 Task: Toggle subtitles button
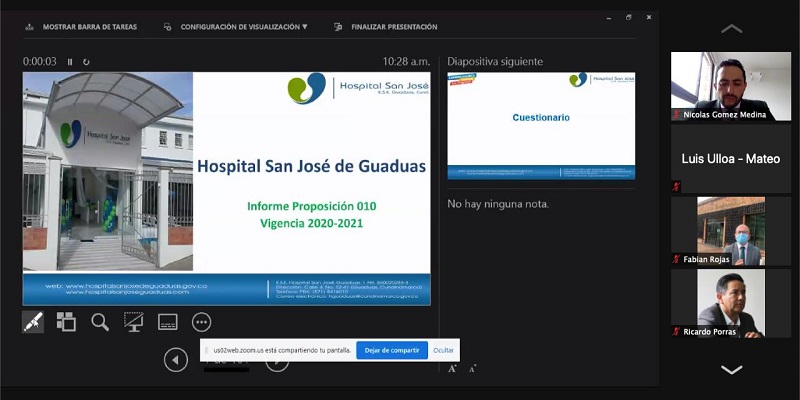168,322
